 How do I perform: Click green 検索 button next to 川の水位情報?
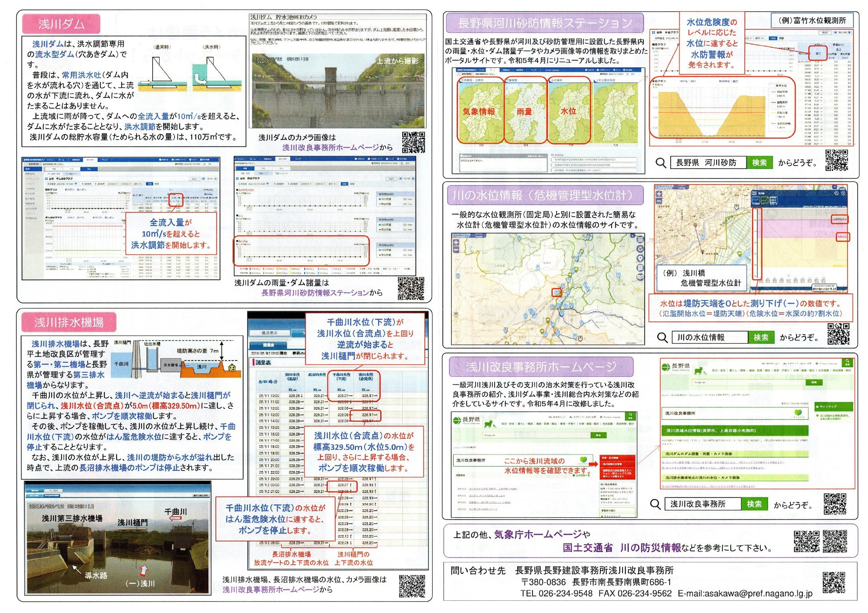tap(761, 337)
